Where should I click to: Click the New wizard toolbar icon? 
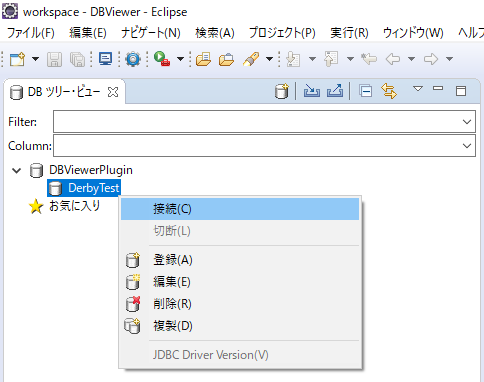click(17, 59)
